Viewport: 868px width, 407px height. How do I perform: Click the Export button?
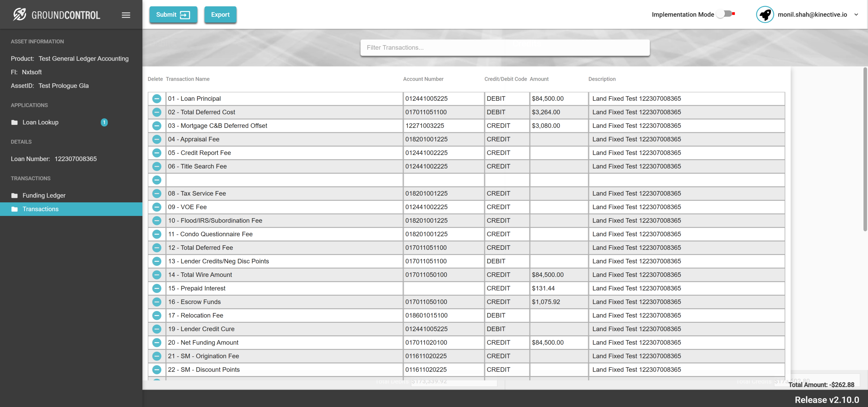220,15
